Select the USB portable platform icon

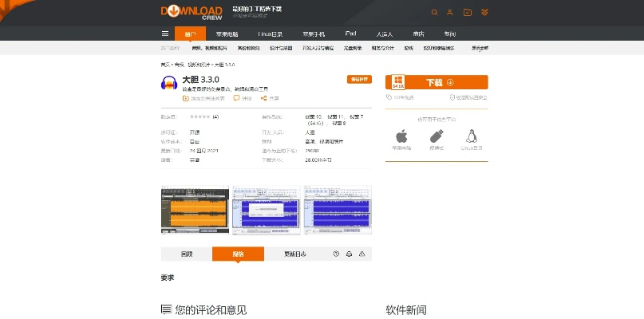(x=437, y=136)
